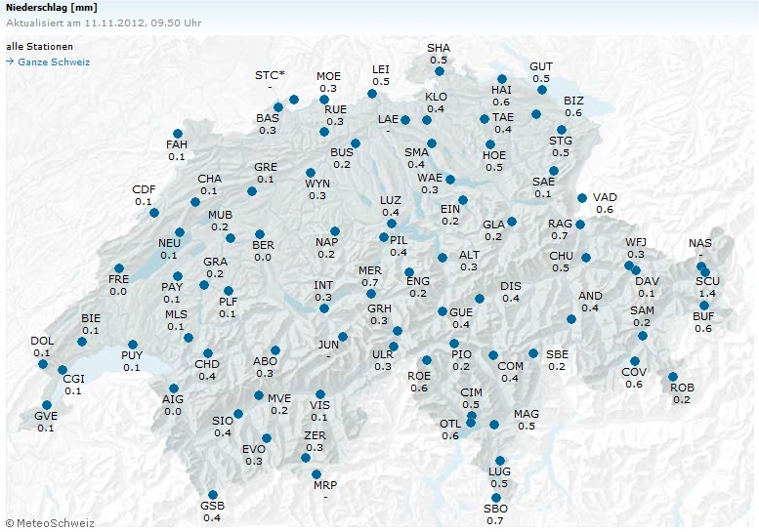Select the LUG station marker
Screen dimensions: 759x532
[500, 461]
